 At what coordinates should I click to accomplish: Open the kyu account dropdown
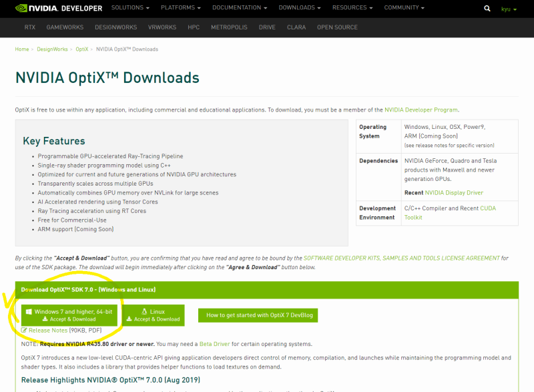coord(509,9)
